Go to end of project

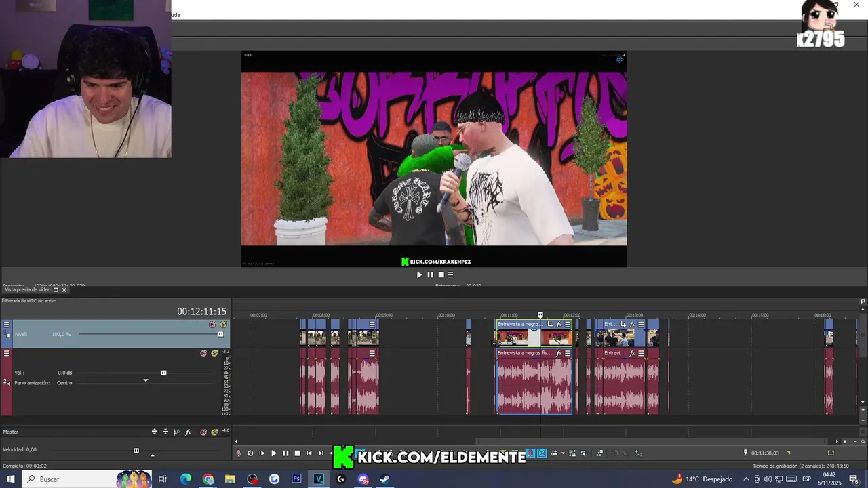click(x=321, y=453)
